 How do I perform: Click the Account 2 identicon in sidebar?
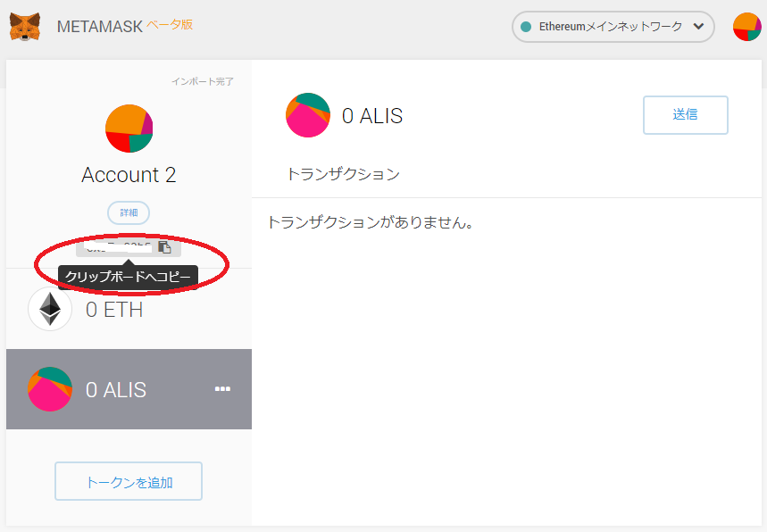click(129, 129)
